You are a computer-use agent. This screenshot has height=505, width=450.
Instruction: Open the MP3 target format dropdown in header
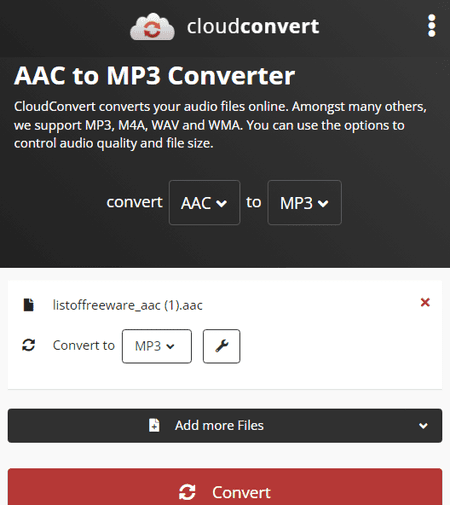point(304,203)
